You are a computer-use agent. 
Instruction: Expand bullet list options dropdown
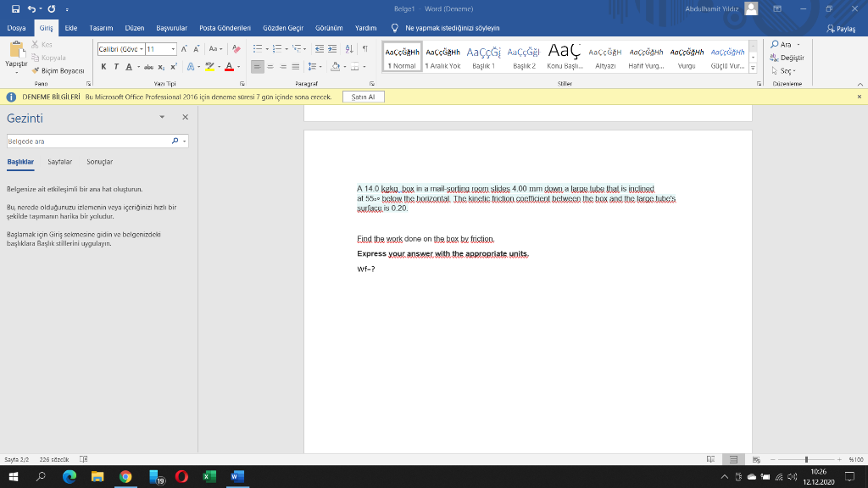(x=267, y=48)
